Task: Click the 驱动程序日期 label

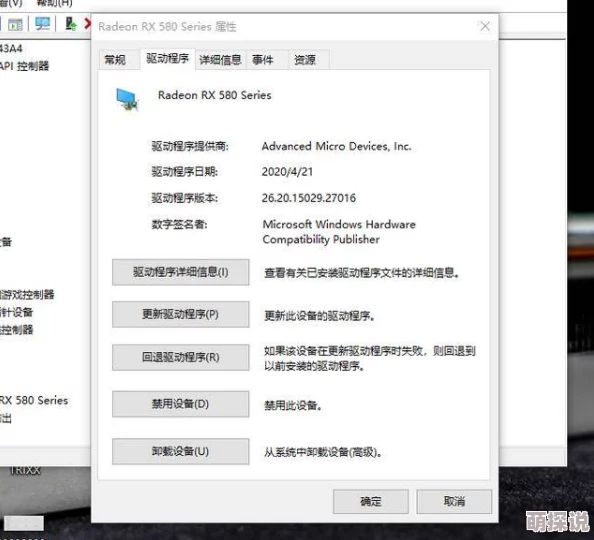Action: click(184, 172)
